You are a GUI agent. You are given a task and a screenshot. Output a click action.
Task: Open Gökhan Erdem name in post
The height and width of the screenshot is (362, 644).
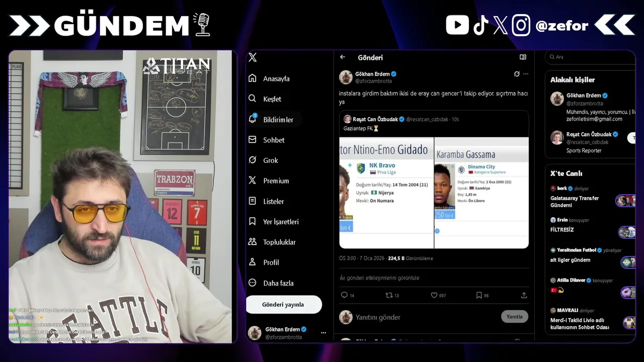click(373, 74)
